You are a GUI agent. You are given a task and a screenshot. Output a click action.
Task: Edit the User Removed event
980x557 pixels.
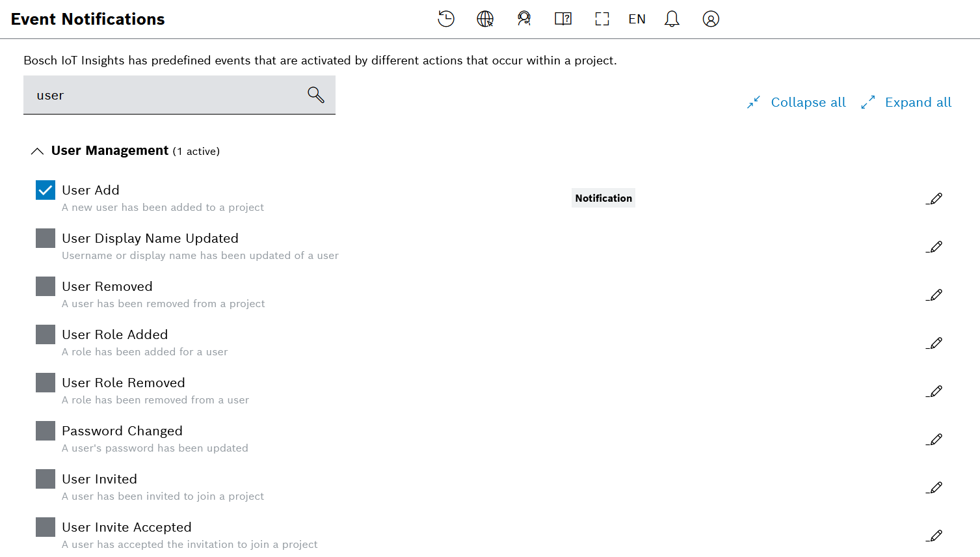point(934,295)
